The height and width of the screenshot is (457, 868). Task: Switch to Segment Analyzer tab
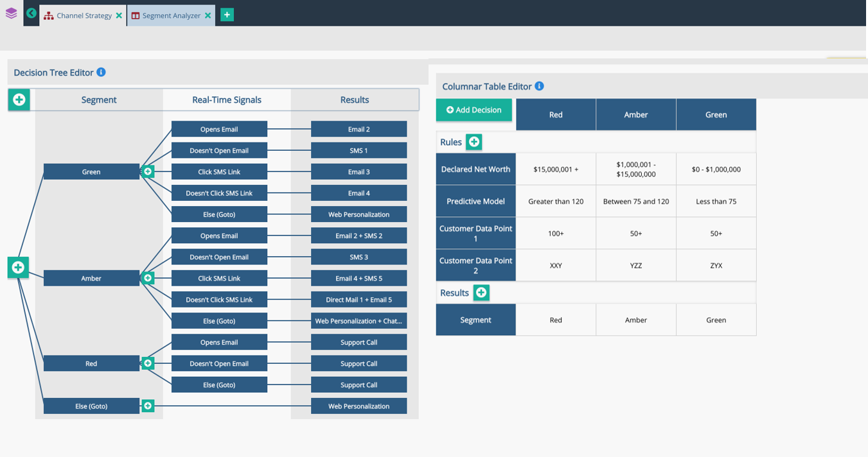click(171, 15)
